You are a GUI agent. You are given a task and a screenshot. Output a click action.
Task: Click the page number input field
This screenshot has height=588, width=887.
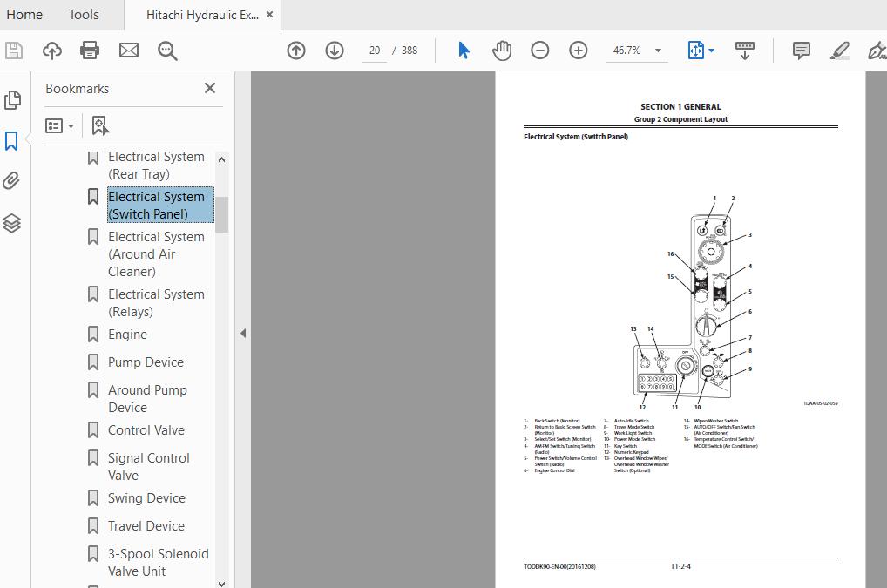pos(375,51)
